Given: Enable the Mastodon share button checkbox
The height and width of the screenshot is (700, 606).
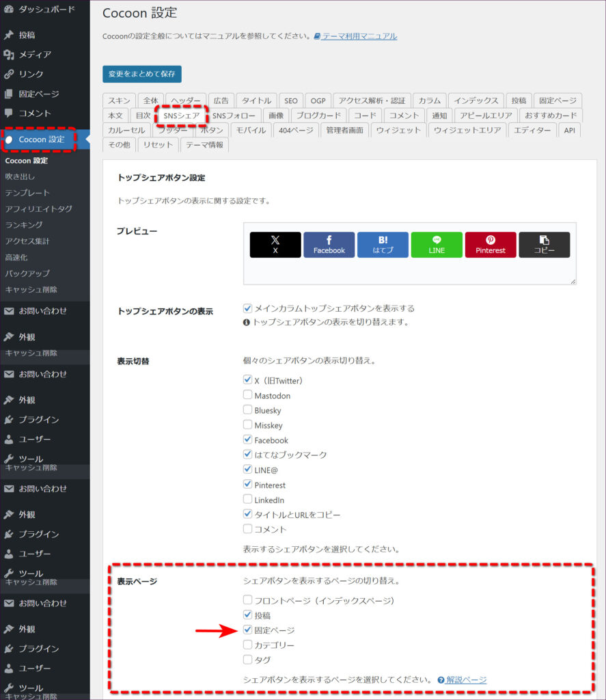Looking at the screenshot, I should click(x=248, y=395).
